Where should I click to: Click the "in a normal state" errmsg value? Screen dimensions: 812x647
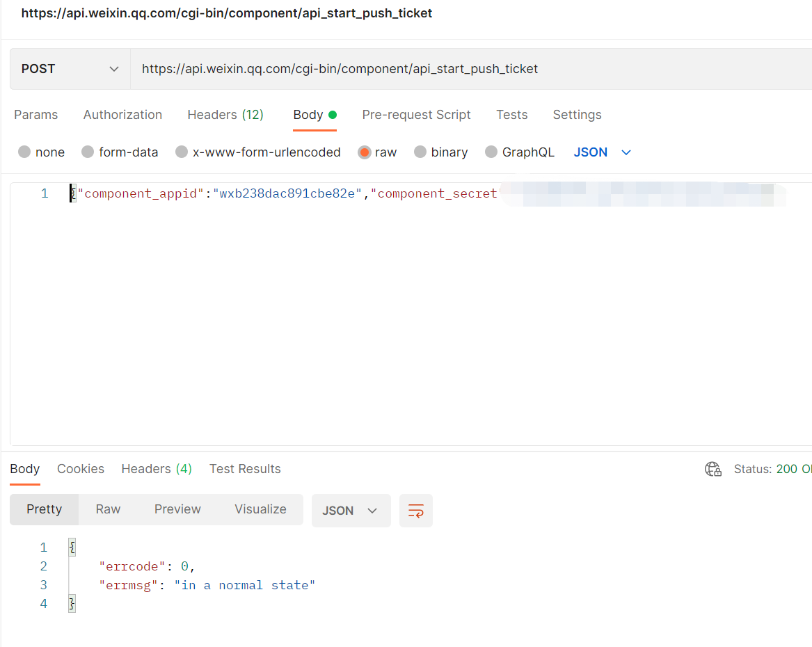coord(245,585)
